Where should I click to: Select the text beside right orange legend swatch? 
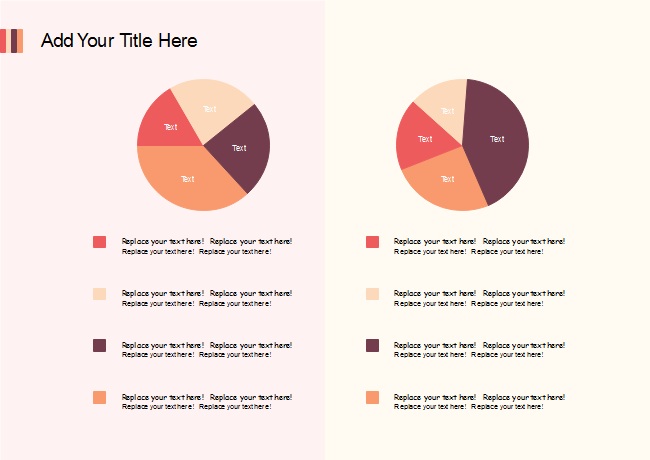tap(479, 401)
